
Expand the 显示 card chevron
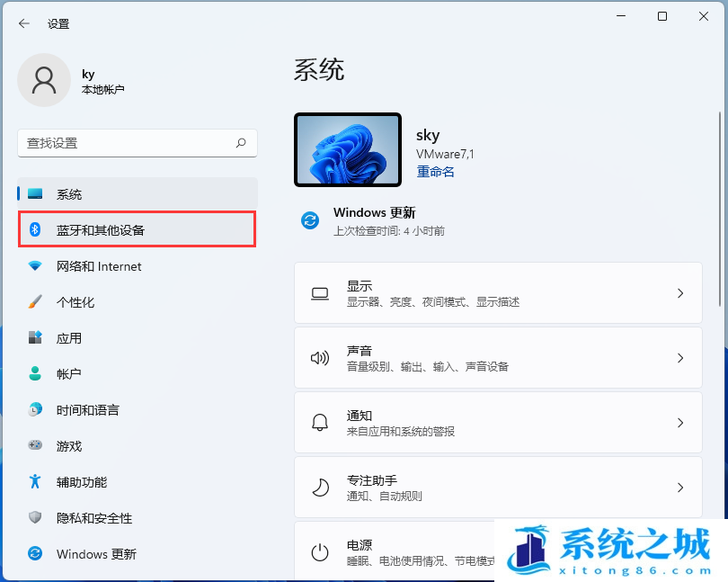coord(680,293)
